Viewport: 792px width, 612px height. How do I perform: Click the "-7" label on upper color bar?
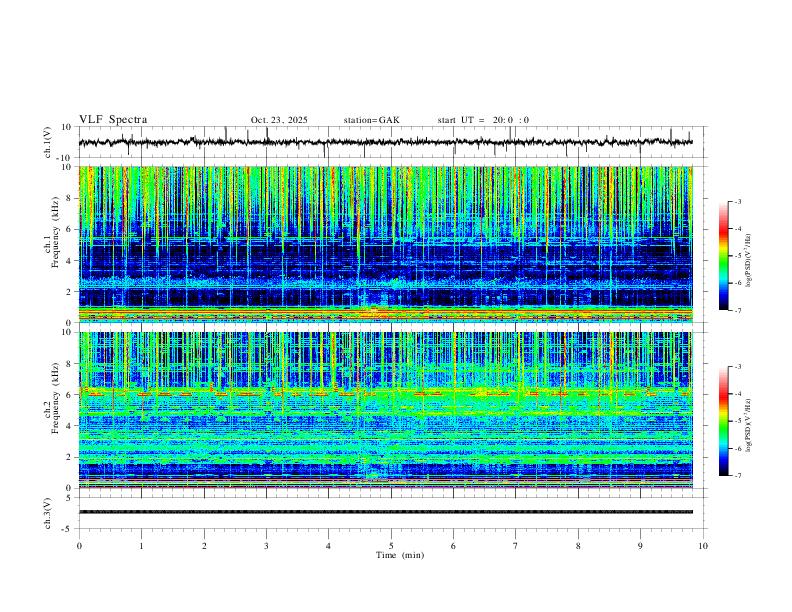737,311
